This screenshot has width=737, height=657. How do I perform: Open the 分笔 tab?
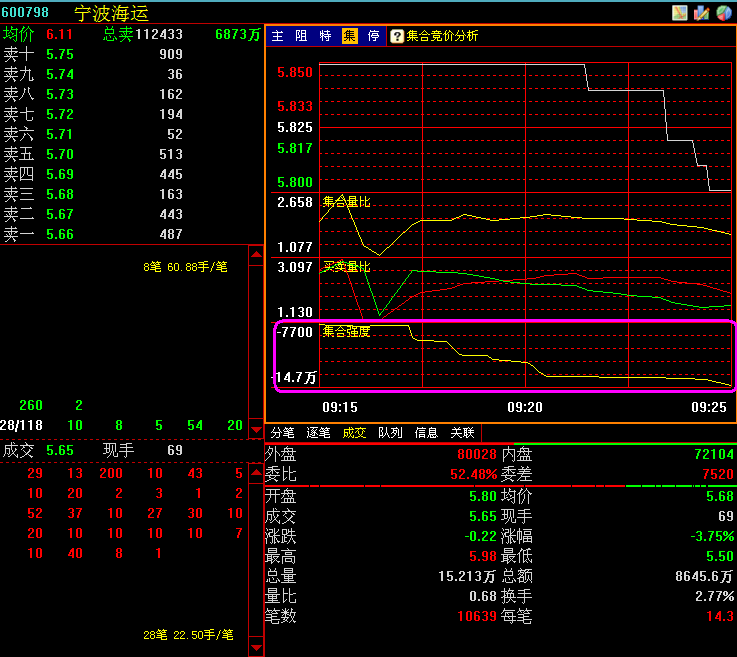(x=283, y=433)
